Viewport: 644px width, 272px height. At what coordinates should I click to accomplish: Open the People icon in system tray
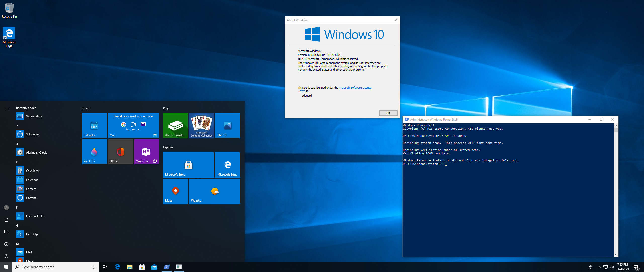click(x=590, y=267)
